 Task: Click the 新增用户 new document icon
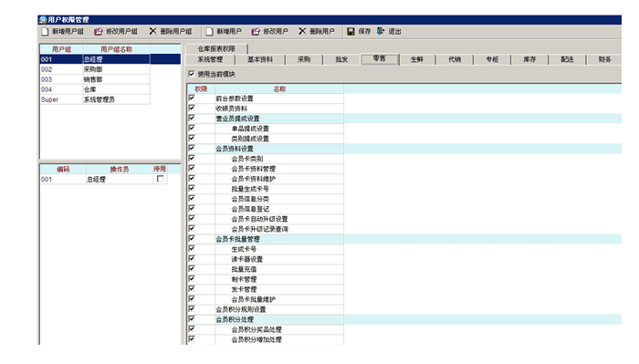[x=209, y=31]
